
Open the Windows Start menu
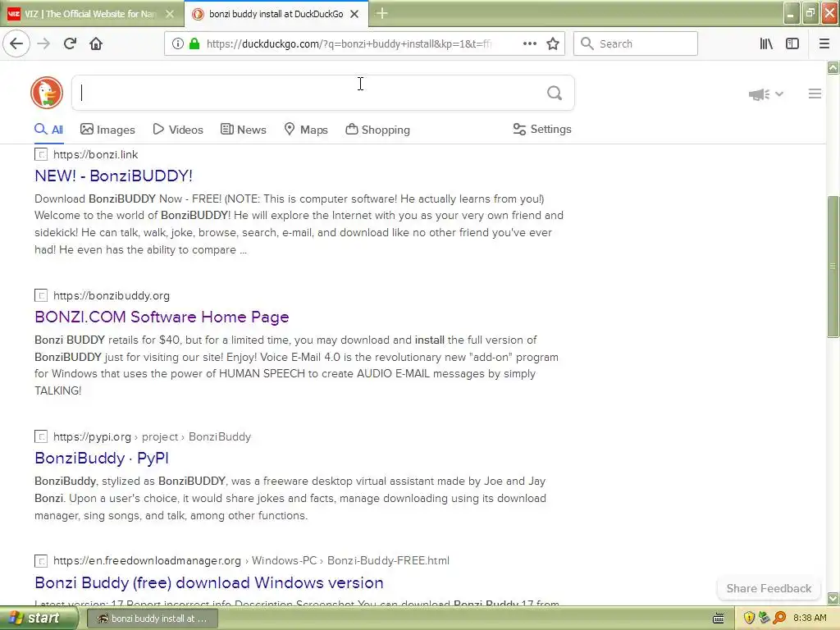coord(38,619)
